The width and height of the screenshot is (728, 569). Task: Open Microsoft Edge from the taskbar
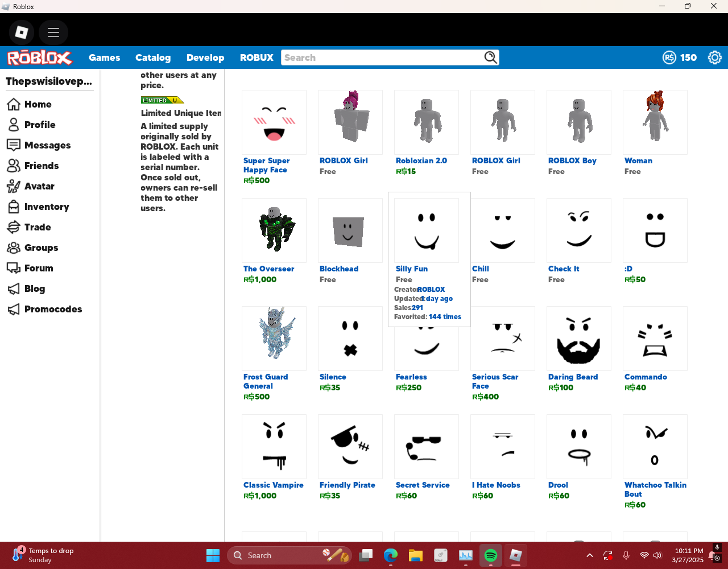pos(391,555)
